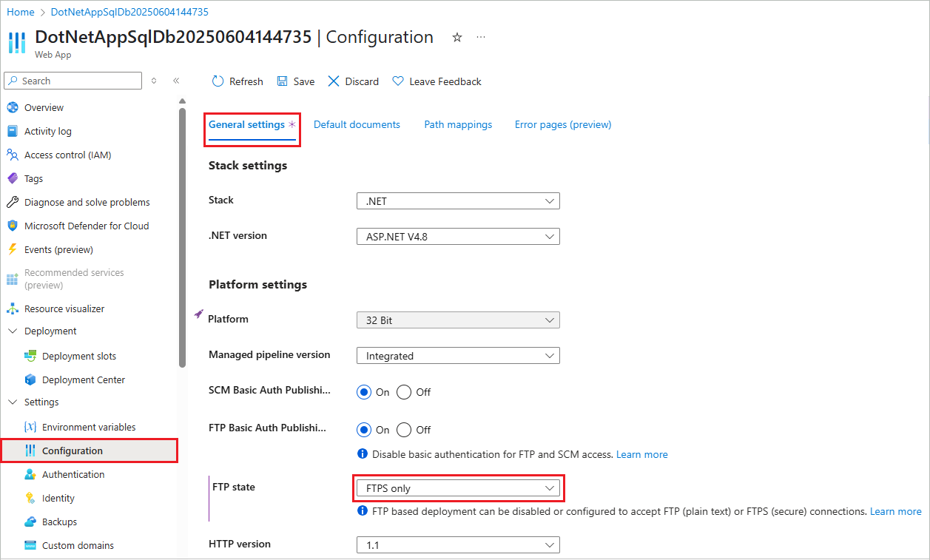Click the Backups cloud icon
The width and height of the screenshot is (930, 560).
[30, 522]
